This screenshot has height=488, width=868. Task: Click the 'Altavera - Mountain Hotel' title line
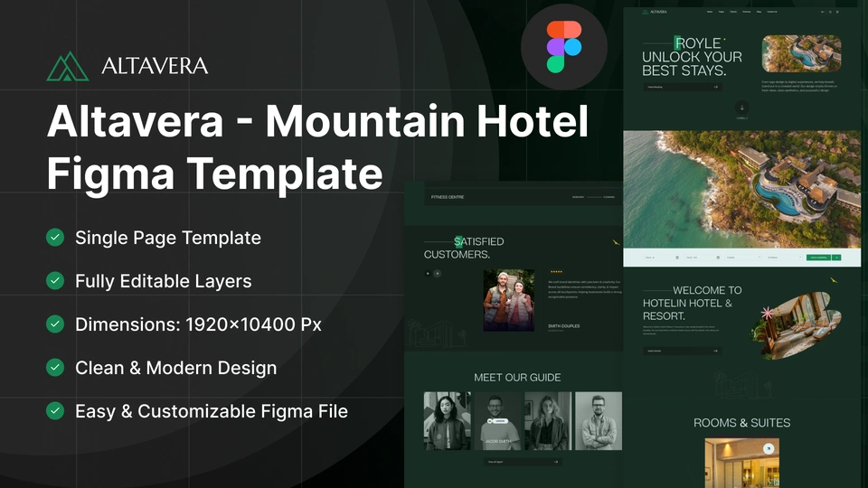coord(317,121)
